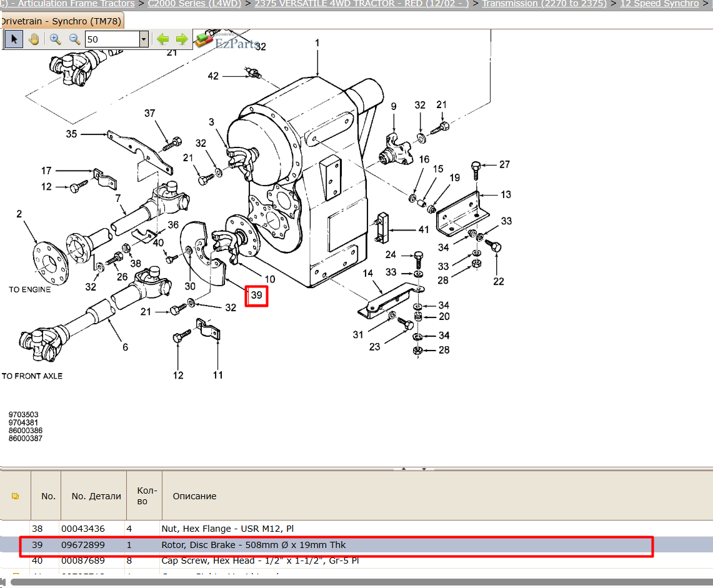713x588 pixels.
Task: Click callout 41 beside the housing
Action: coord(424,230)
